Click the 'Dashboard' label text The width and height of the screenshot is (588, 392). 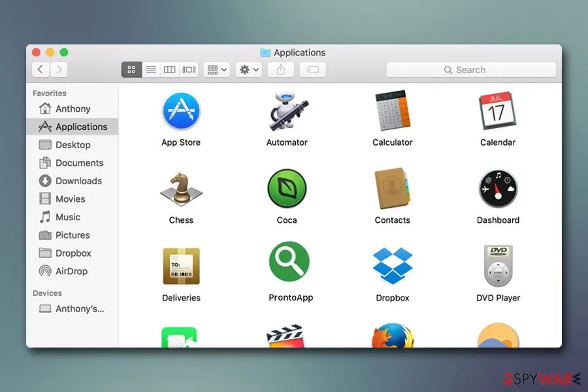pos(498,220)
